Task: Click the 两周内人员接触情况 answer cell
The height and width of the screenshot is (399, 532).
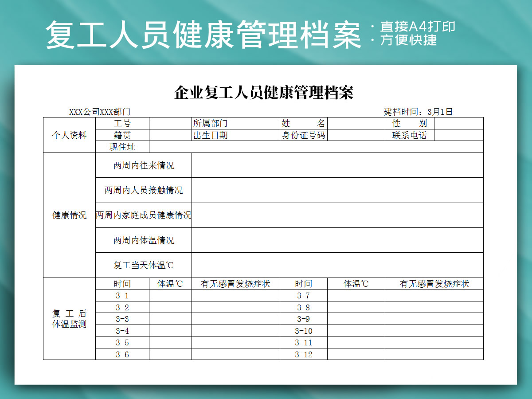Action: pos(337,190)
